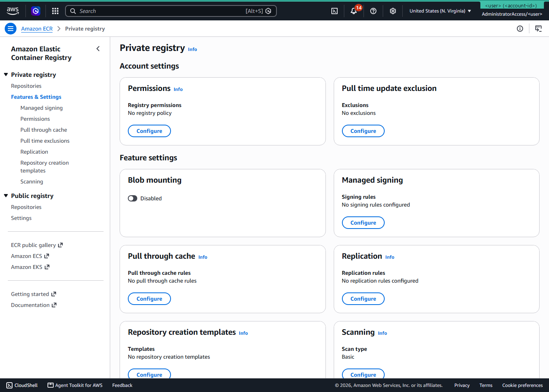Open the notifications bell

tap(354, 11)
